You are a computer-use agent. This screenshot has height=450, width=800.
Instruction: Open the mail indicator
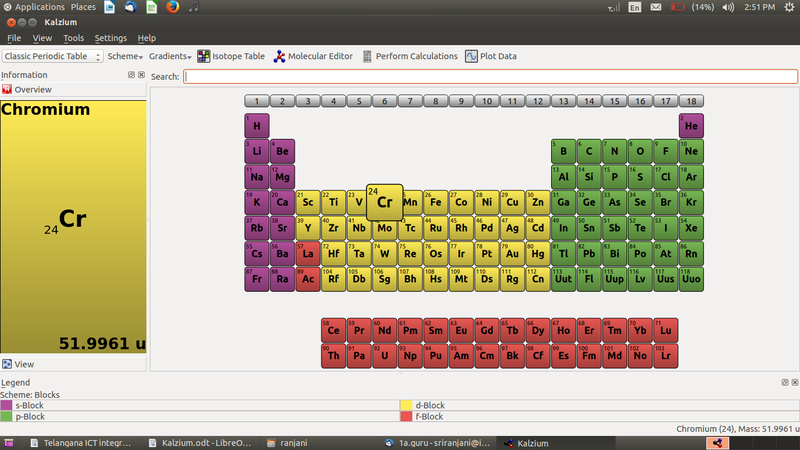pos(656,7)
